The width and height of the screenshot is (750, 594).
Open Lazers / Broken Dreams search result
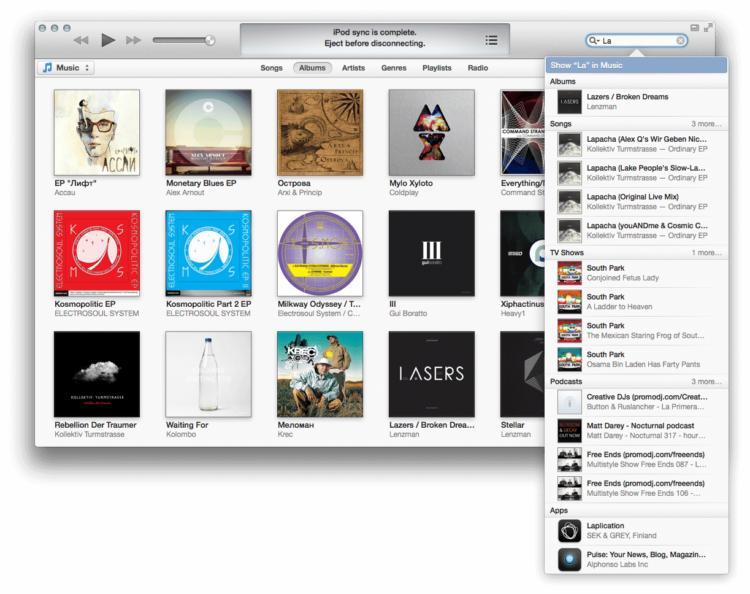pos(636,102)
